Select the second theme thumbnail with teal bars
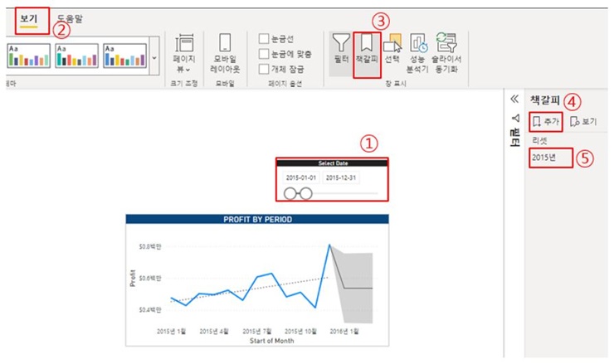The width and height of the screenshot is (614, 364). pyautogui.click(x=76, y=56)
